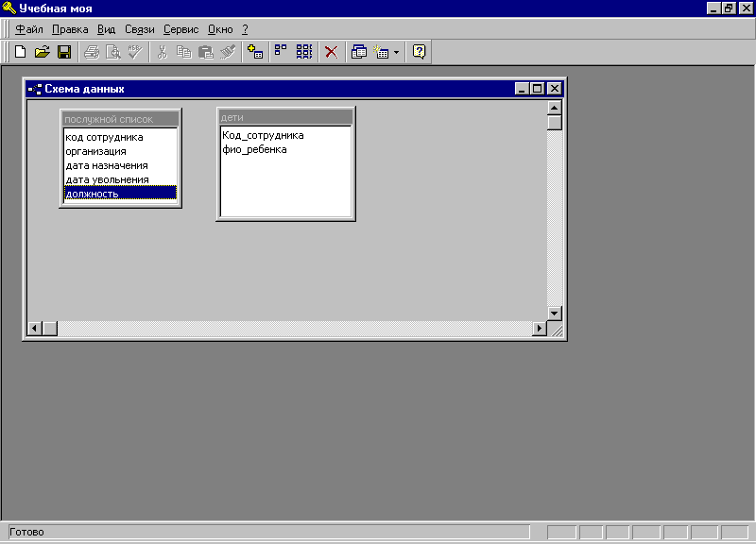Select field 'фио_ребенка'
Screen dimensions: 756x544
(x=286, y=149)
